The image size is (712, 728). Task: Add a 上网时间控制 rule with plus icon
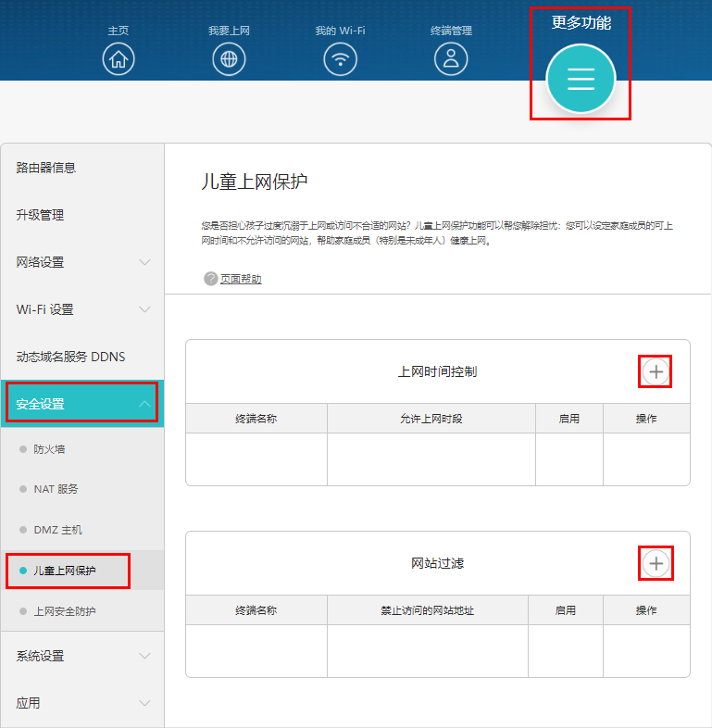pos(656,371)
